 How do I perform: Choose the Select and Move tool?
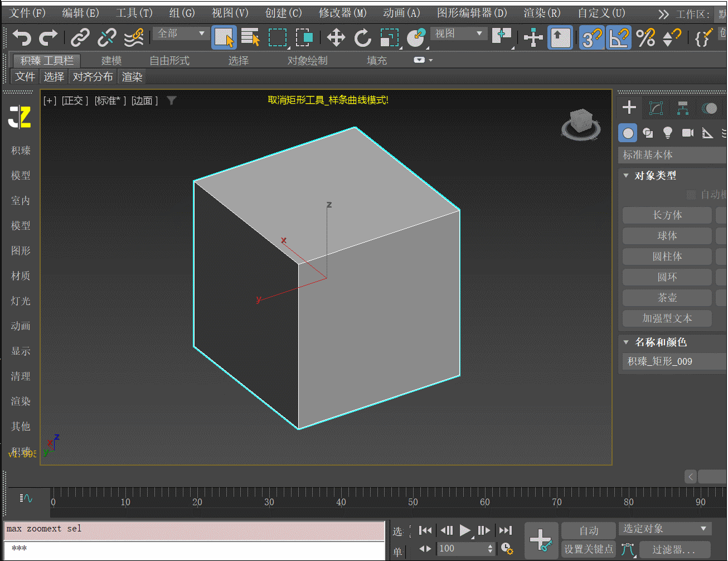click(336, 37)
